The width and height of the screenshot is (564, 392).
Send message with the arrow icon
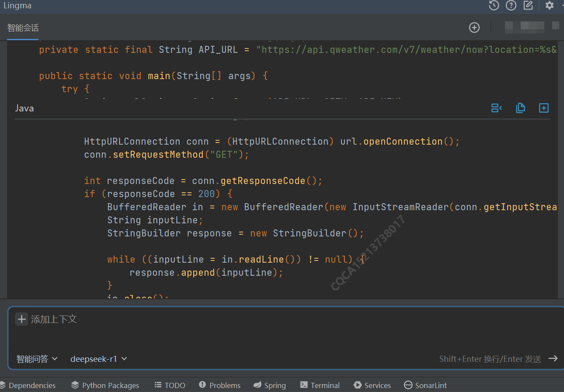tap(553, 358)
